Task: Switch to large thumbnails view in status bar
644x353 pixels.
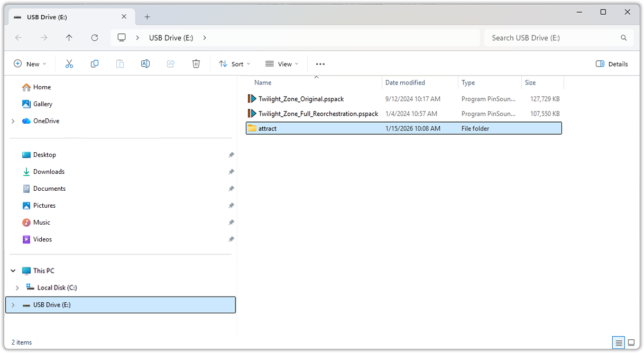Action: click(631, 342)
